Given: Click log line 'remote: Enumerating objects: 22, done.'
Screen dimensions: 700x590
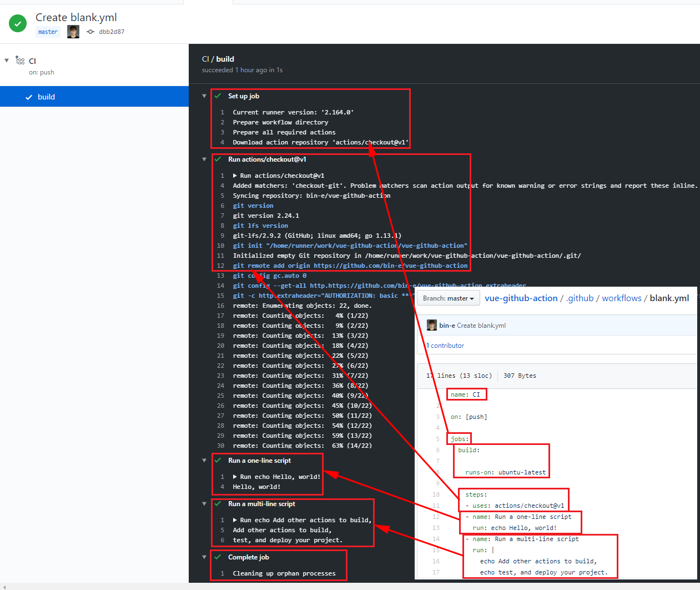Looking at the screenshot, I should 302,306.
